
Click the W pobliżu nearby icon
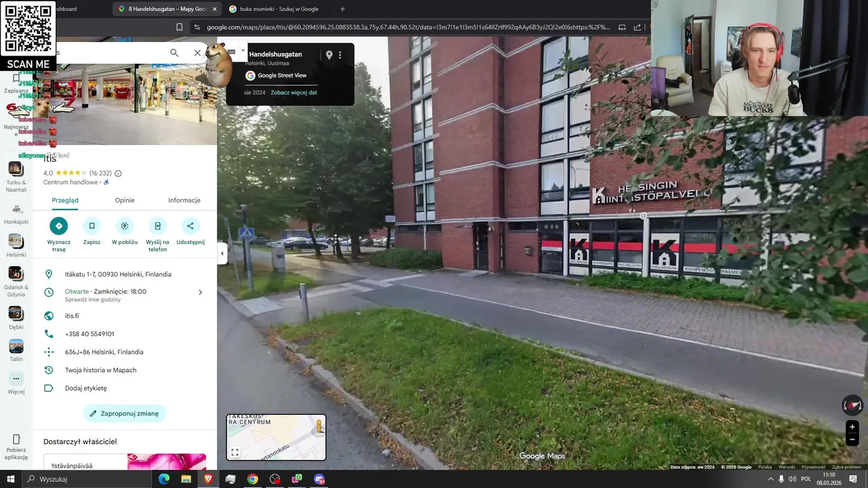pos(125,226)
